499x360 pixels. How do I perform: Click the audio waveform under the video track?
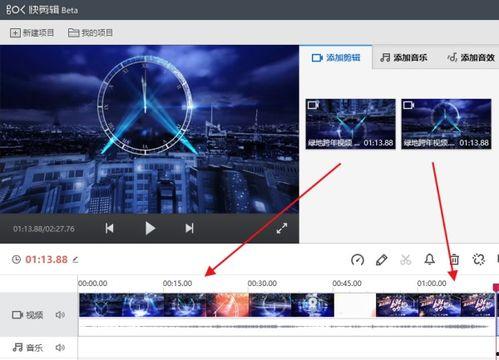click(287, 327)
